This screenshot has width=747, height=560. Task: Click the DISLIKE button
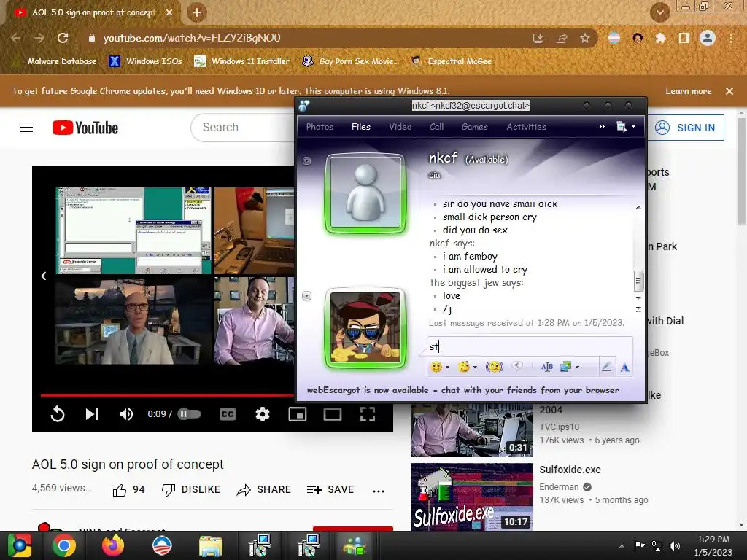click(x=191, y=489)
